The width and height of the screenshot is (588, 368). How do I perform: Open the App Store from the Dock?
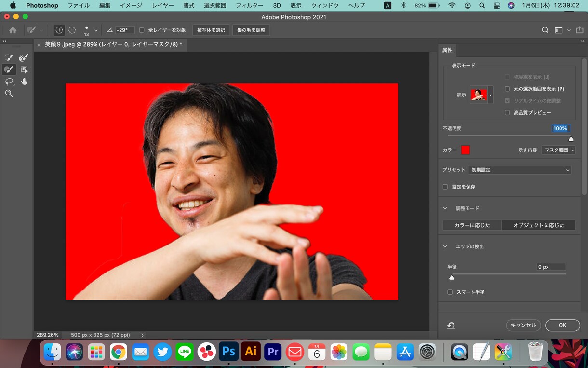coord(405,352)
